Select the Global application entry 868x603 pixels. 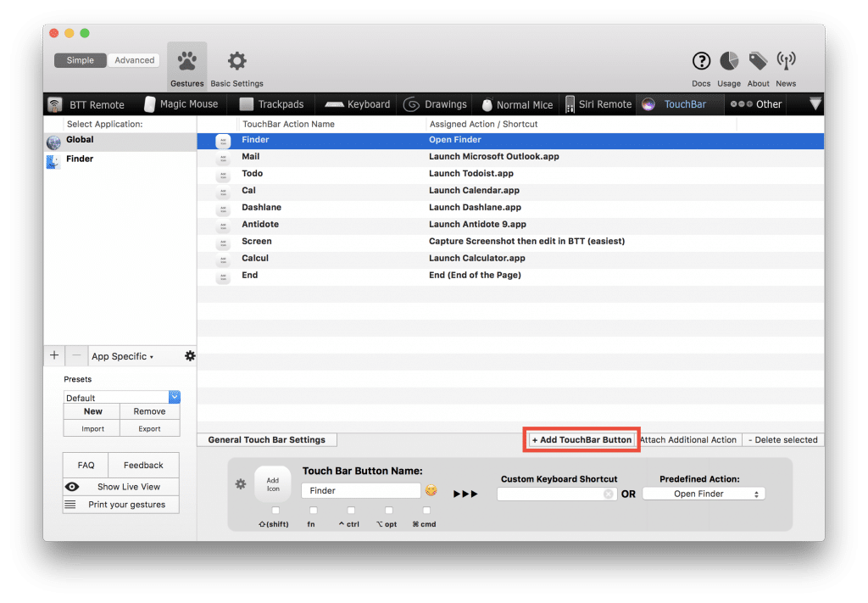click(120, 141)
